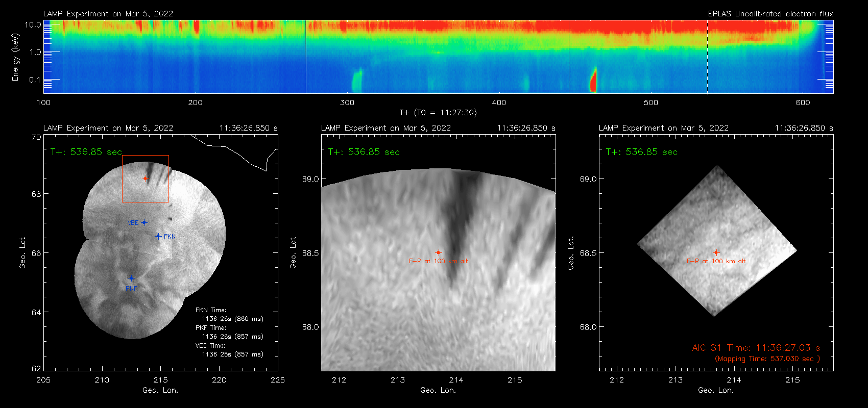
Task: Click the green low-energy burst near 305 seconds
Action: click(x=357, y=81)
